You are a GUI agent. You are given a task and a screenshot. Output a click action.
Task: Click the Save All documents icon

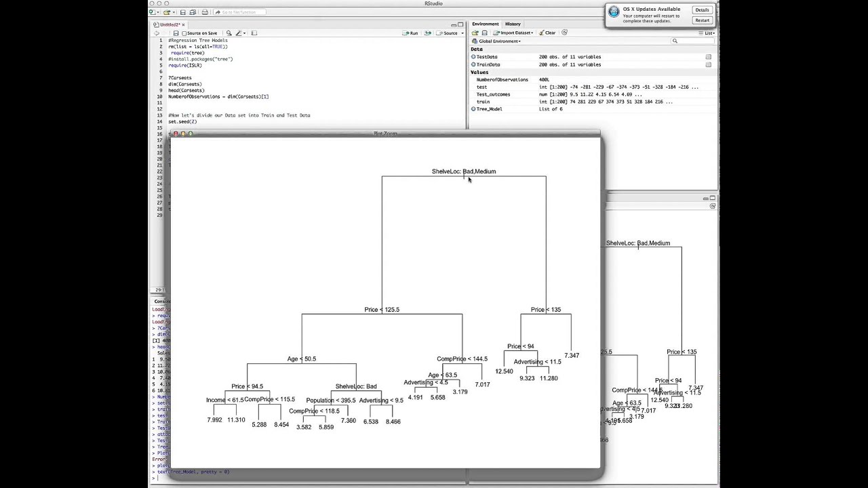[193, 12]
